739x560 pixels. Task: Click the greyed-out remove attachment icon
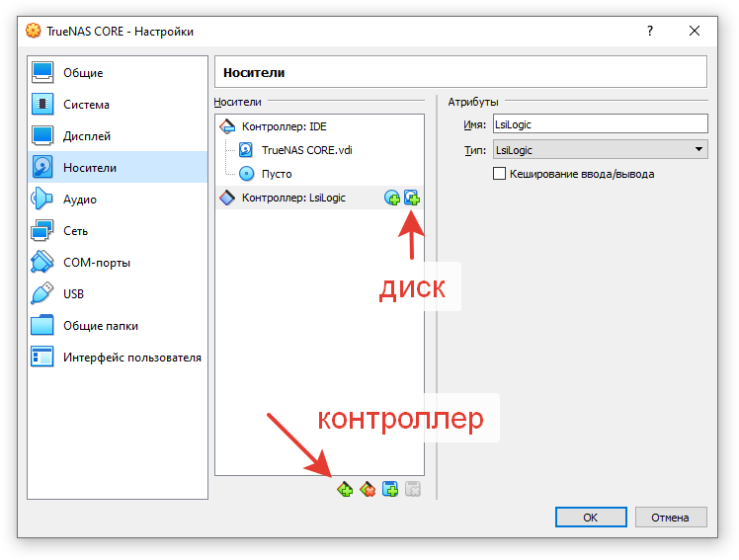413,489
